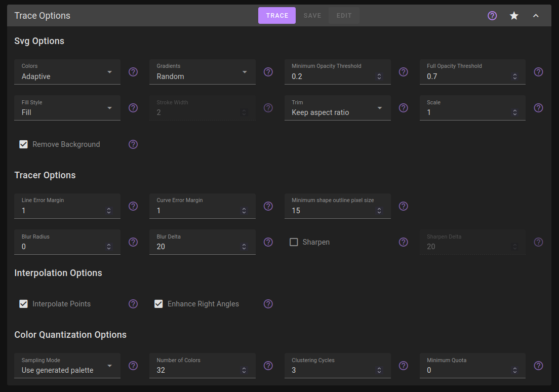Click the SAVE button
Viewport: 559px width, 392px height.
tap(312, 16)
